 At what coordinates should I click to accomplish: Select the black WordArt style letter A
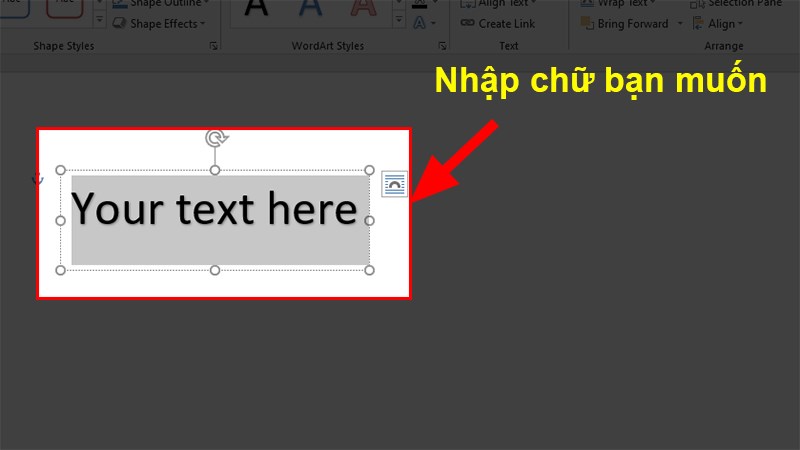[257, 8]
